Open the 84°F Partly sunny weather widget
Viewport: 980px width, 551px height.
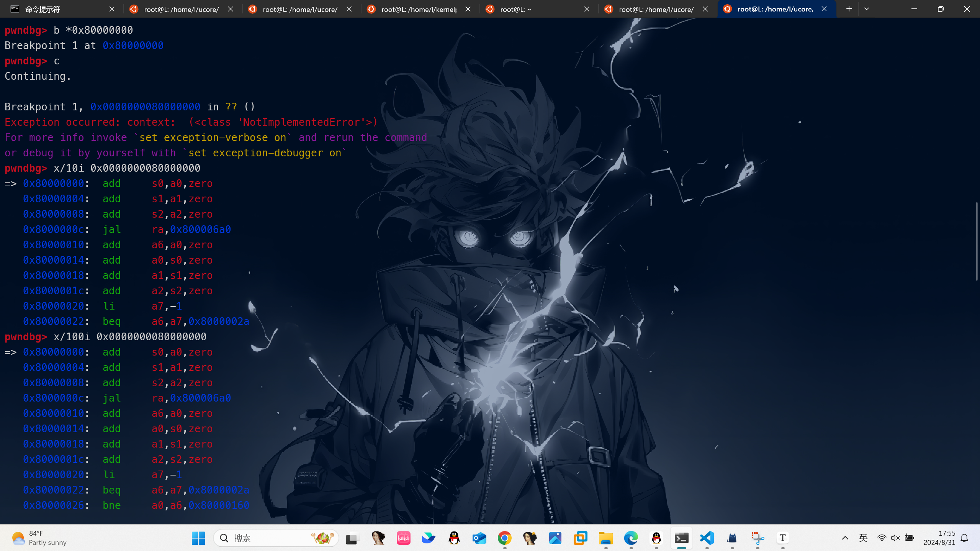point(39,538)
